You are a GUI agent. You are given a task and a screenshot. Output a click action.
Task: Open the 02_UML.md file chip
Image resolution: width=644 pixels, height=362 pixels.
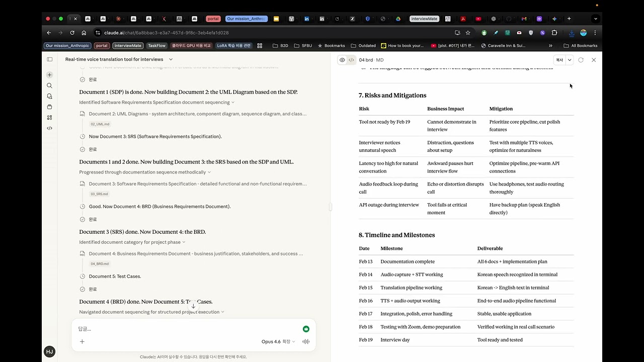(x=100, y=124)
